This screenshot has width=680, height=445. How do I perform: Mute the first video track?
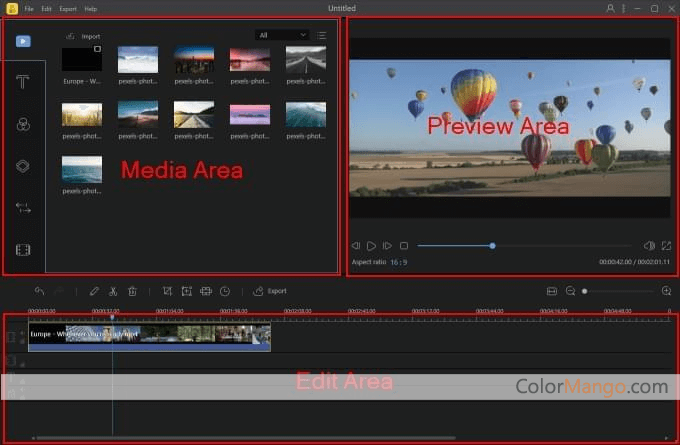23,334
